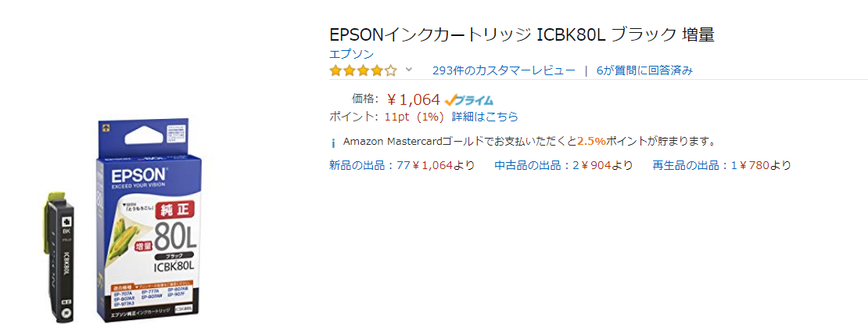
Task: Expand the rating breakdown dropdown arrow
Action: point(408,70)
